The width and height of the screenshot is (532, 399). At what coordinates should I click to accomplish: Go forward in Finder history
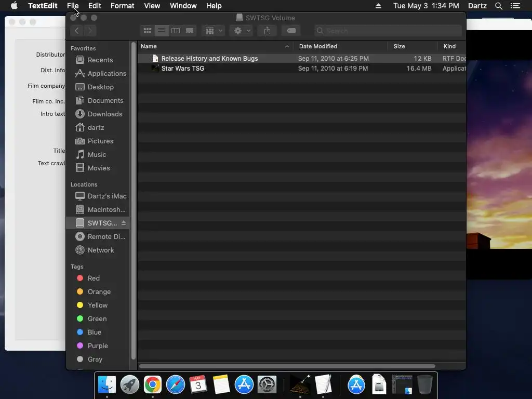[x=90, y=31]
